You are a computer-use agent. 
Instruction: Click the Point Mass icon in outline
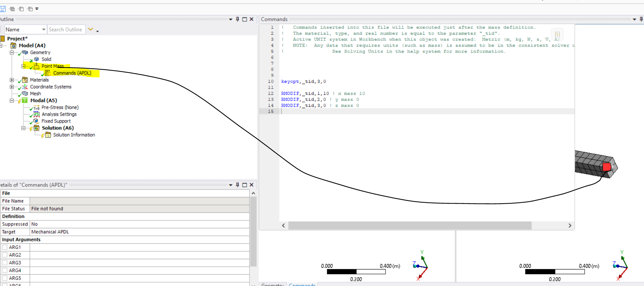tap(36, 66)
